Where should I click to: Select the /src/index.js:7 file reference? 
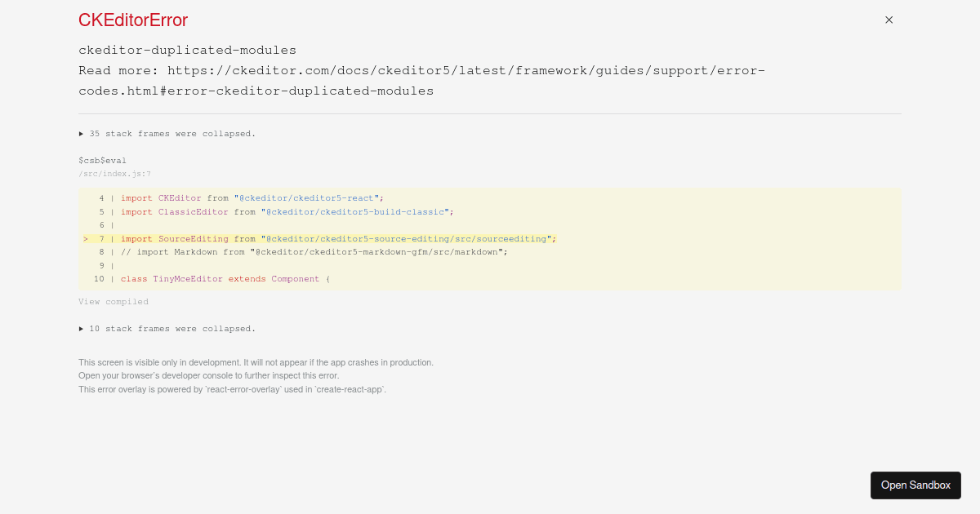114,173
